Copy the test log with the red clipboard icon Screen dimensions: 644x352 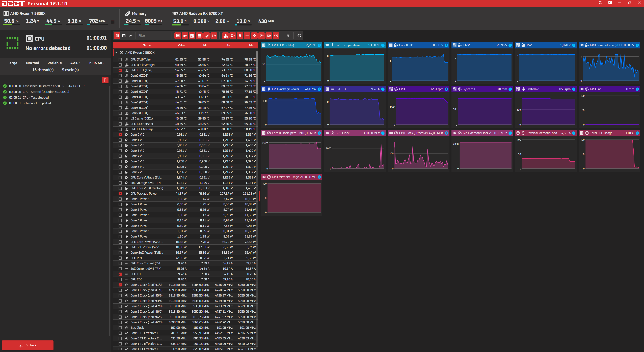pos(105,80)
